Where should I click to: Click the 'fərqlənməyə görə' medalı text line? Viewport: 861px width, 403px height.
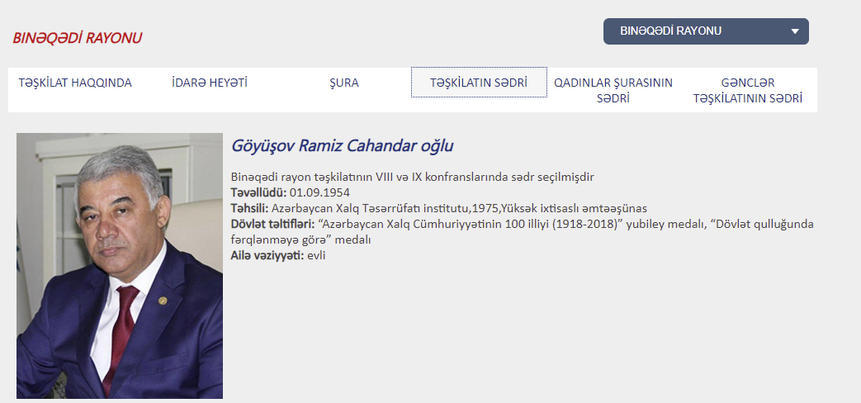coord(301,240)
